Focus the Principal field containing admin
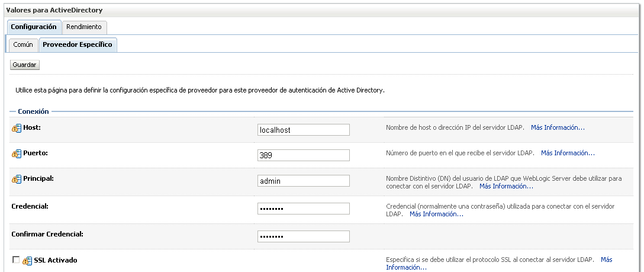 (304, 181)
